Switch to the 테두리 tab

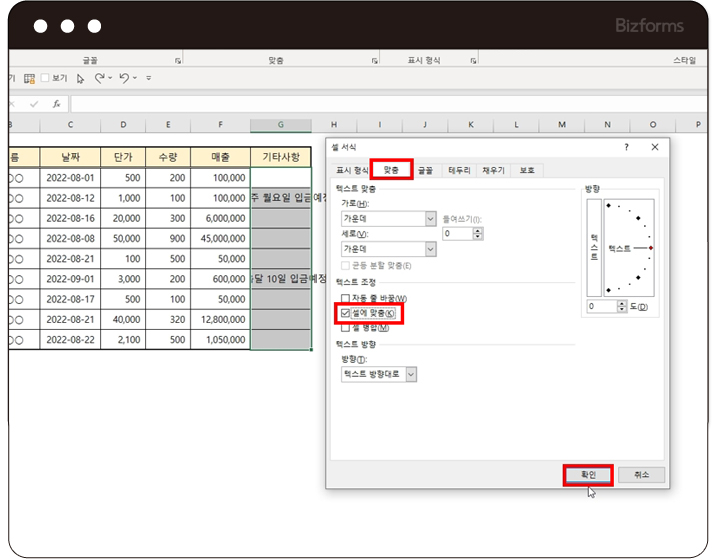click(x=459, y=170)
